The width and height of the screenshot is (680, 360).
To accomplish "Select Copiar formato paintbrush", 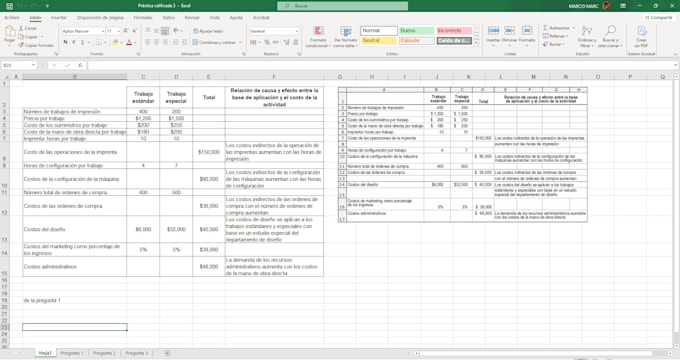I will [21, 45].
